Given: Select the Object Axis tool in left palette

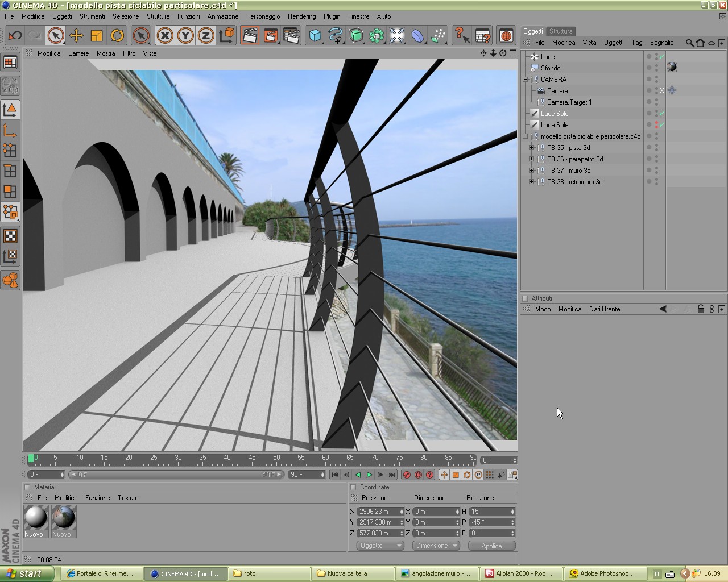Looking at the screenshot, I should tap(10, 130).
